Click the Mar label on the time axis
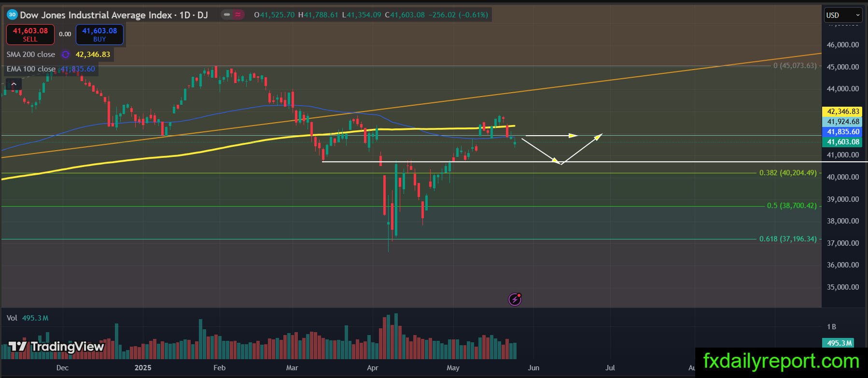Viewport: 868px width, 378px height. [292, 368]
